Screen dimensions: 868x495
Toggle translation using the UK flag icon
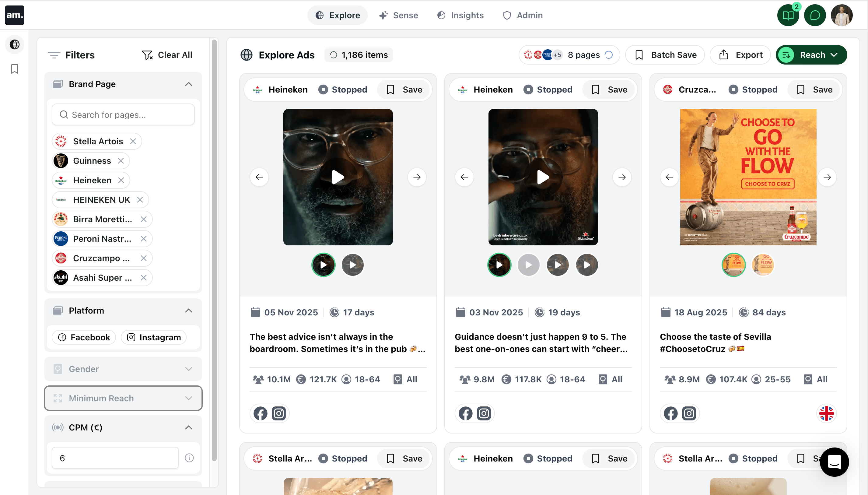[x=826, y=413]
